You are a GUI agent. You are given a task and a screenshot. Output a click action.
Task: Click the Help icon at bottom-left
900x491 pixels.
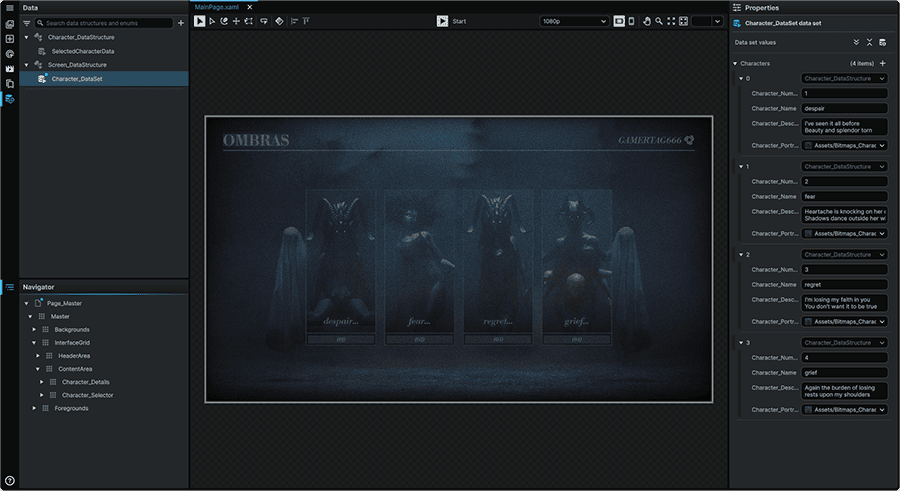[x=9, y=481]
